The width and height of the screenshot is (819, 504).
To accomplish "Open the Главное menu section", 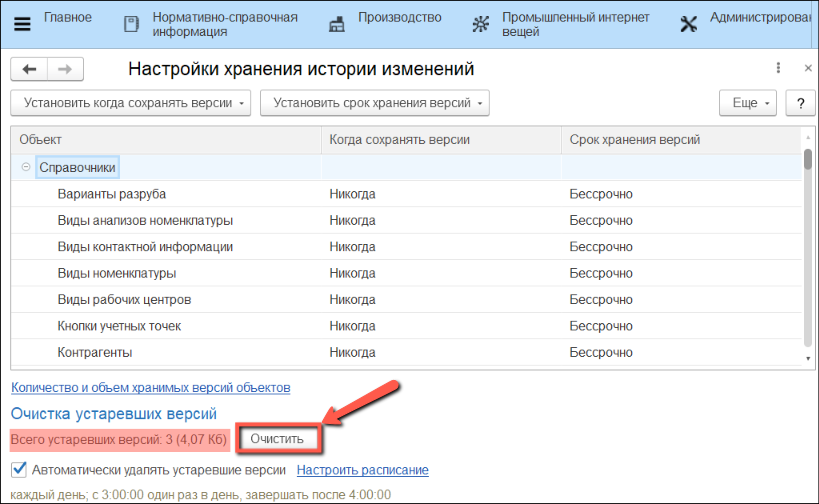I will point(68,18).
